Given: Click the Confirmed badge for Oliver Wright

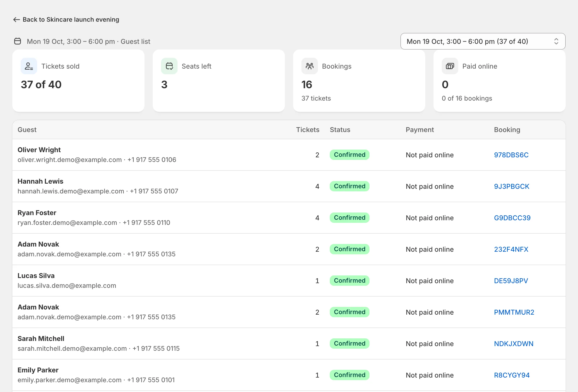Looking at the screenshot, I should (x=350, y=155).
